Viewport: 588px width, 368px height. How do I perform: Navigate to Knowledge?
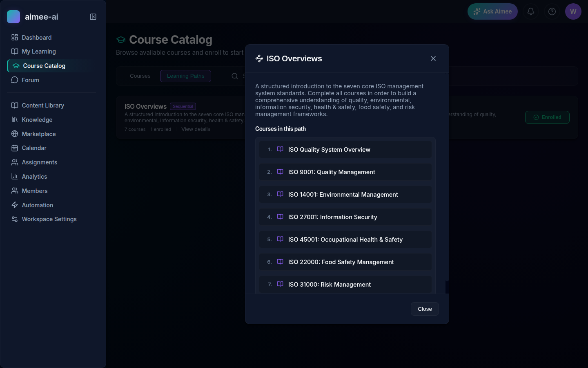(x=52, y=120)
